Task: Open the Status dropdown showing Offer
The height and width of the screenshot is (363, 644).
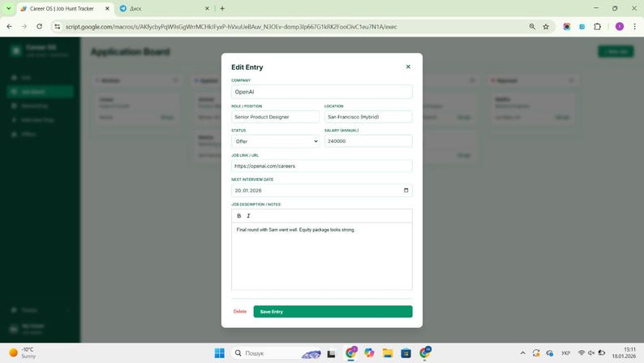Action: [x=275, y=141]
